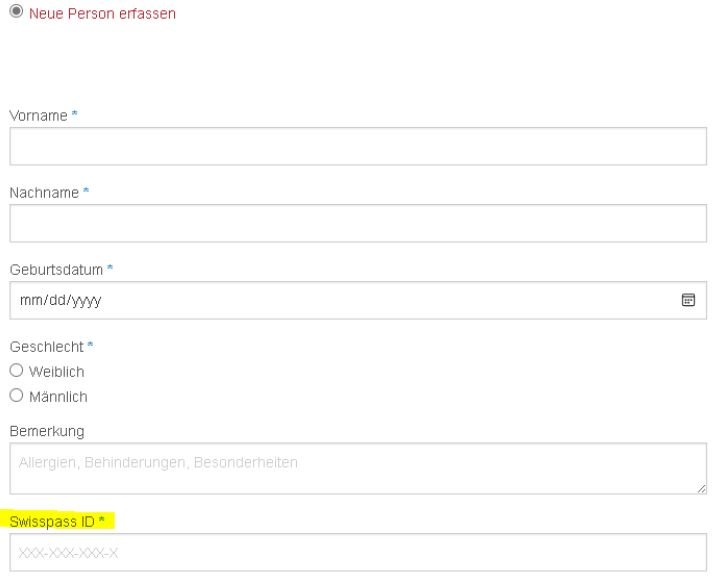Click into the Vorname text field
The image size is (719, 578).
coord(358,146)
